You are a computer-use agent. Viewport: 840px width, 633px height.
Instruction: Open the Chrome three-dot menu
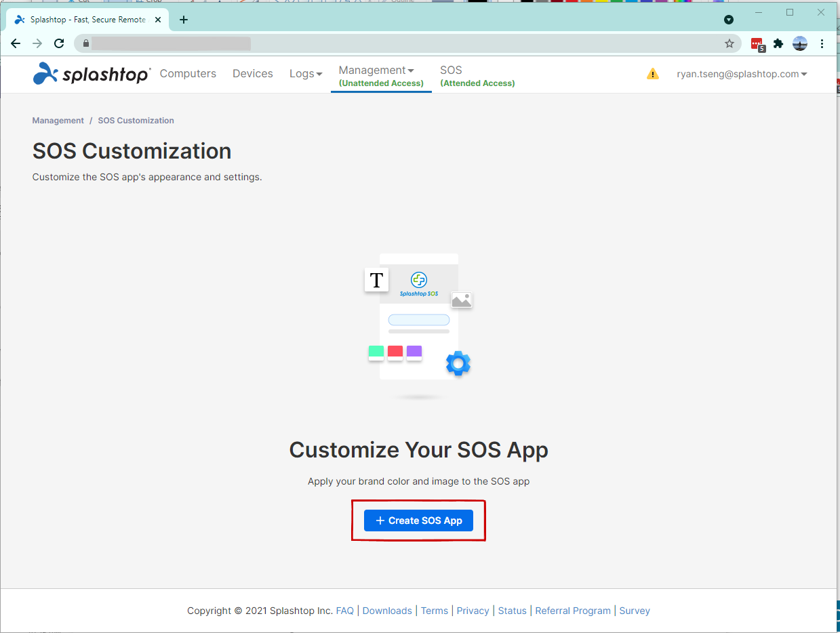click(x=822, y=43)
